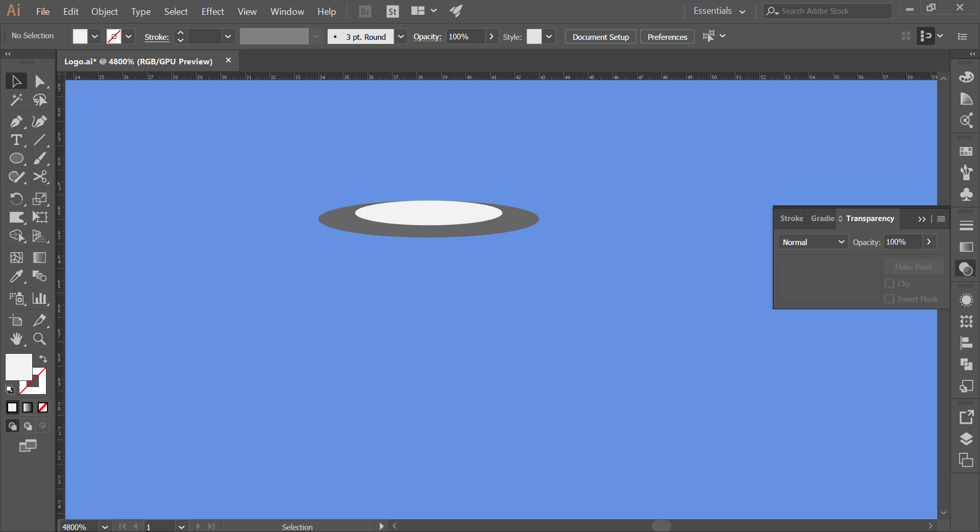Switch to the Stroke panel tab

[791, 219]
